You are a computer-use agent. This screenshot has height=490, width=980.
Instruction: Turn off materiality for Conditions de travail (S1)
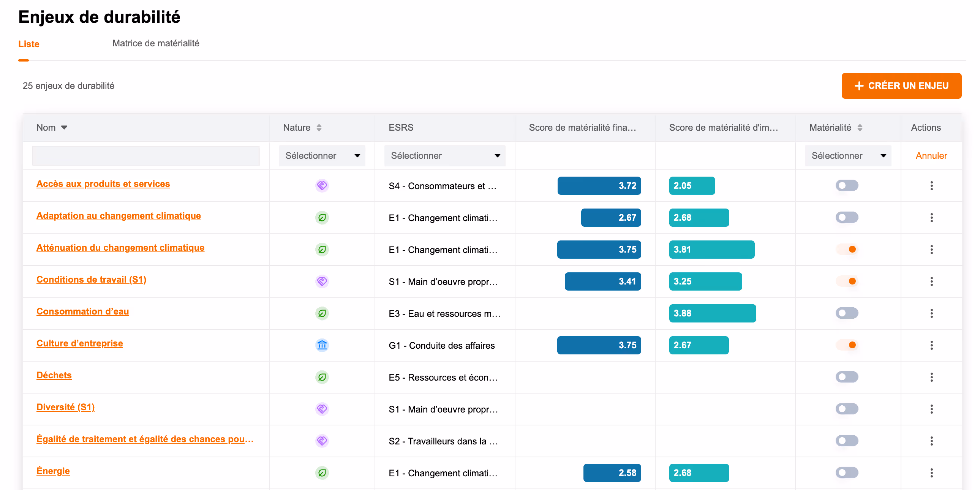click(x=847, y=281)
